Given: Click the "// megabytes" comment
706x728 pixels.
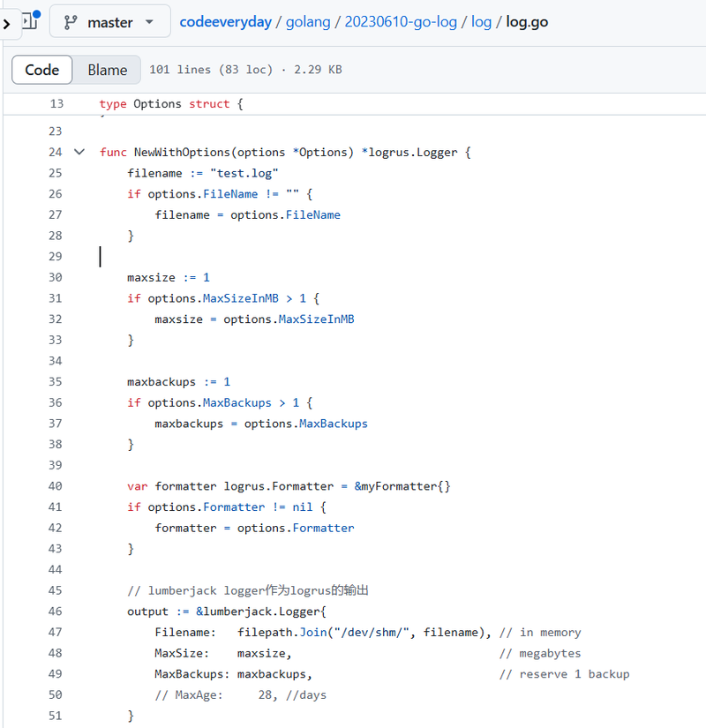Looking at the screenshot, I should pos(540,653).
